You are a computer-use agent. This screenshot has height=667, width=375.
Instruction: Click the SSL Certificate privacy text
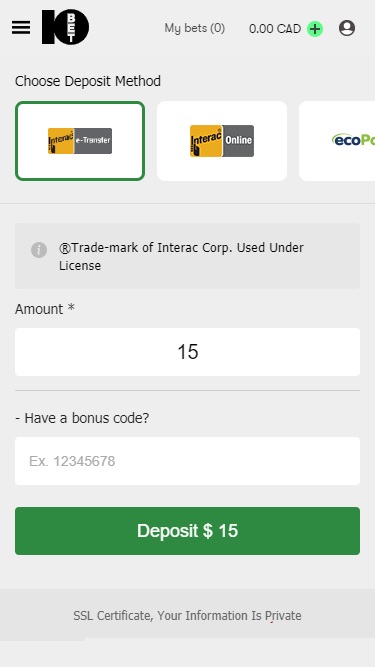187,616
